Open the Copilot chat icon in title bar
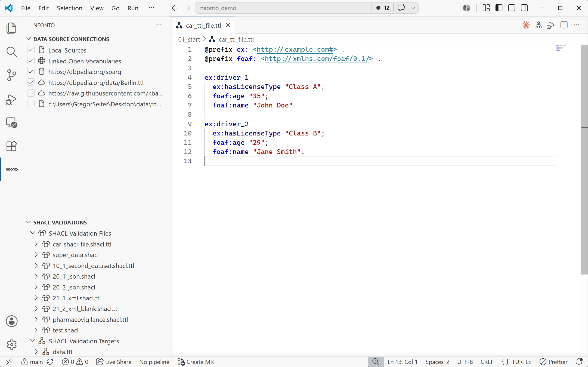 (401, 8)
